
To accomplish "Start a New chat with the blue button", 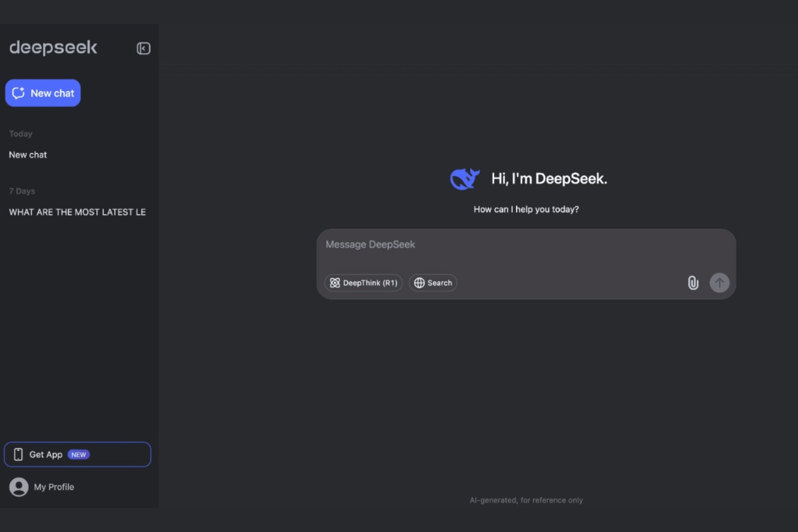I will 43,93.
